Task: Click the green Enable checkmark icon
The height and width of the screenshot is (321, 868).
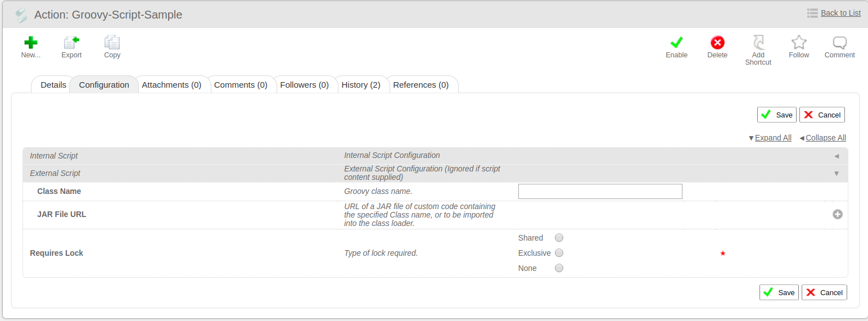Action: 676,43
